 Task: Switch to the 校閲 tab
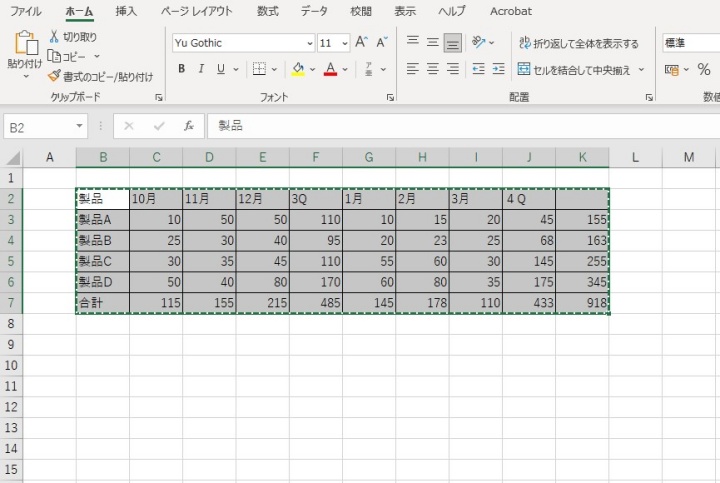361,11
